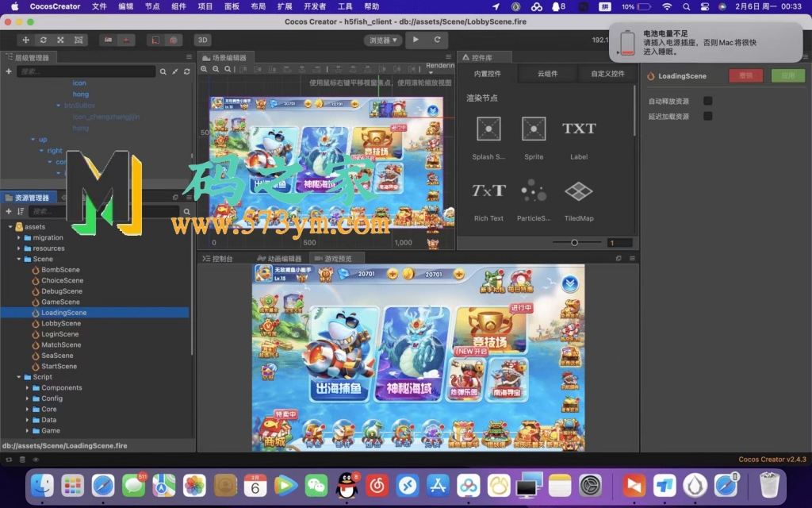Pop out the bottom panel window
Screen dimensions: 812x508
(x=619, y=258)
